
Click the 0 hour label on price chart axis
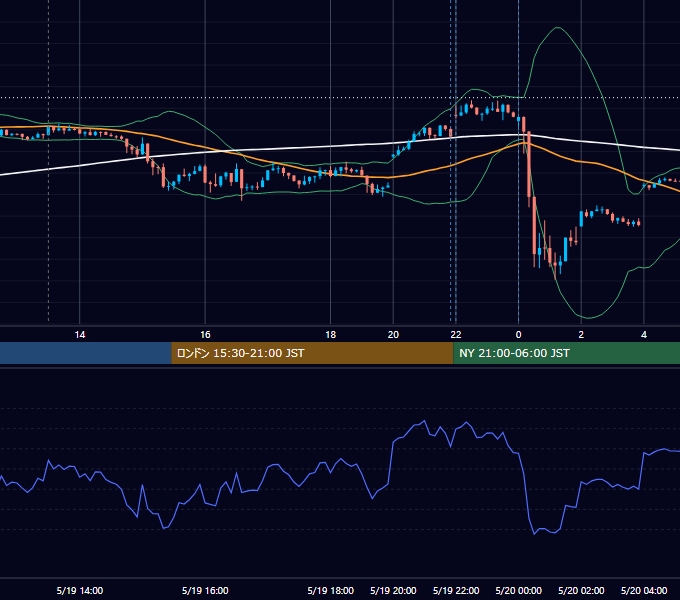(518, 335)
